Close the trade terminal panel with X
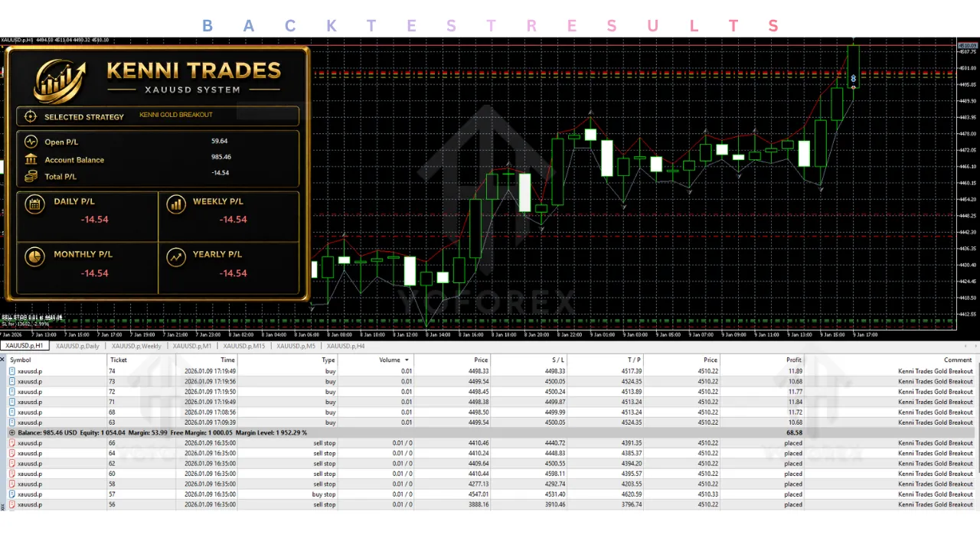The height and width of the screenshot is (551, 980). pos(3,360)
